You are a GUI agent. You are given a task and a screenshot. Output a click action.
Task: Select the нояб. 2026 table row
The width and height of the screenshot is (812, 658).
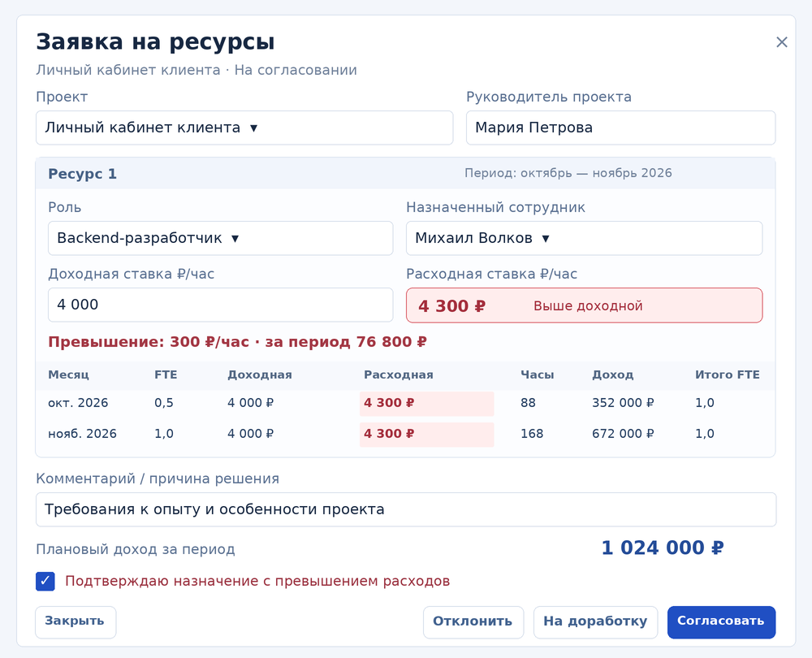click(405, 434)
